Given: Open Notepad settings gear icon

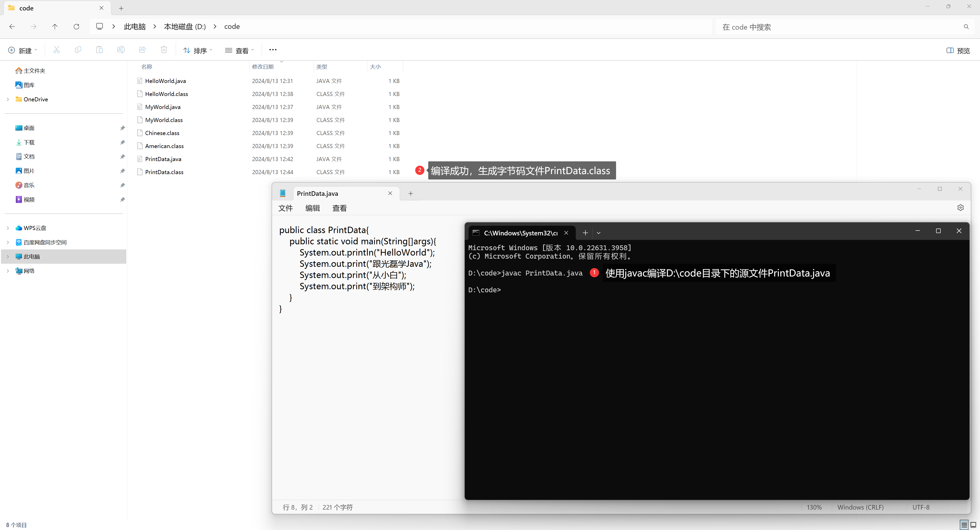Looking at the screenshot, I should tap(960, 208).
